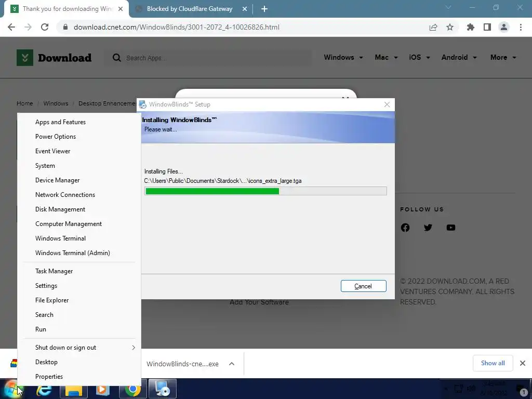The width and height of the screenshot is (532, 399).
Task: Open the Chrome tab search chevron
Action: pyautogui.click(x=448, y=7)
